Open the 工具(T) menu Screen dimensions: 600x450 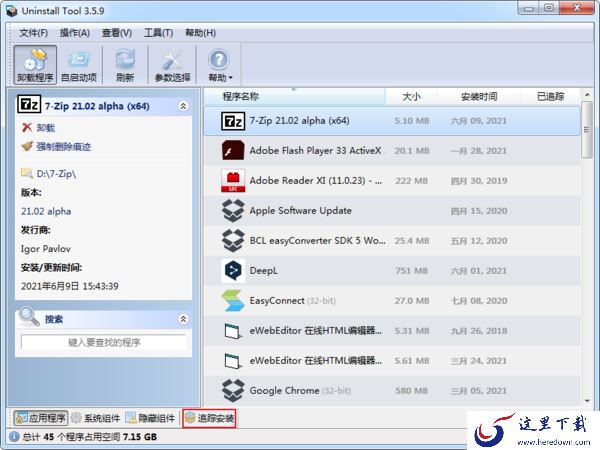pyautogui.click(x=158, y=33)
